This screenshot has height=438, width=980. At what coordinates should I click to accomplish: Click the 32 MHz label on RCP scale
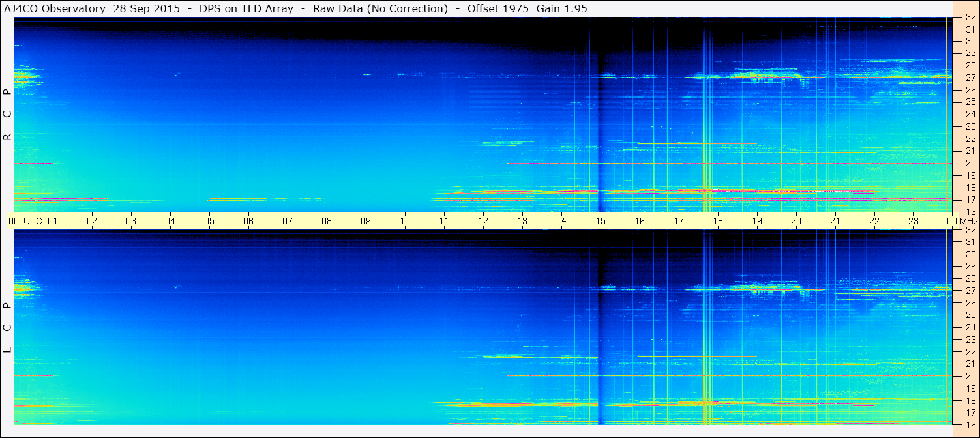970,18
